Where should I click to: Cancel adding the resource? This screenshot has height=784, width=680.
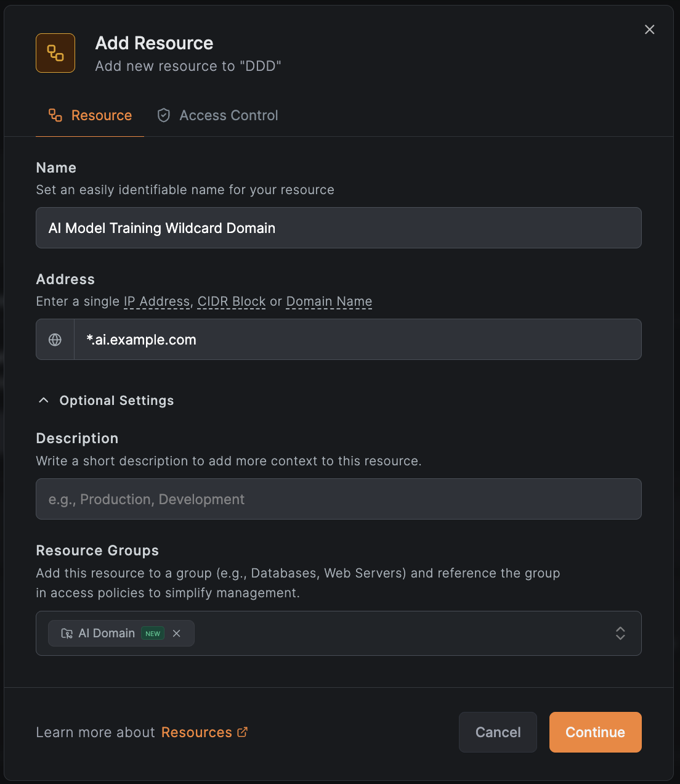point(498,732)
